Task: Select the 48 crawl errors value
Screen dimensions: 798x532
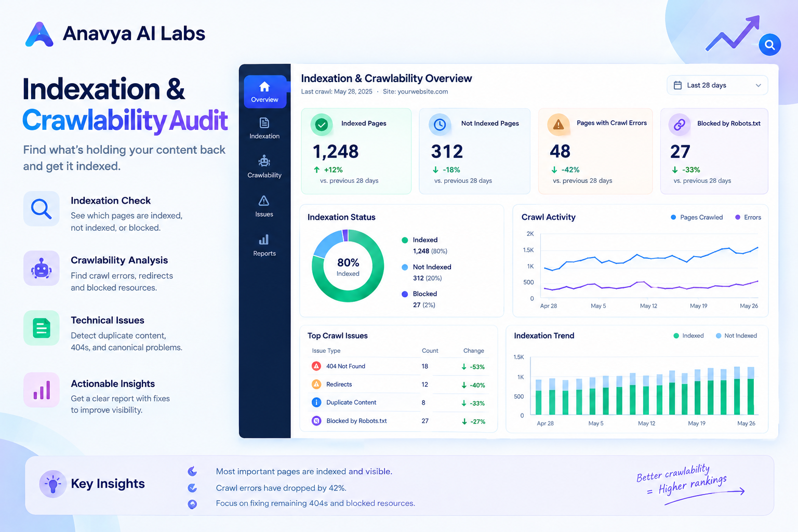Action: (560, 152)
